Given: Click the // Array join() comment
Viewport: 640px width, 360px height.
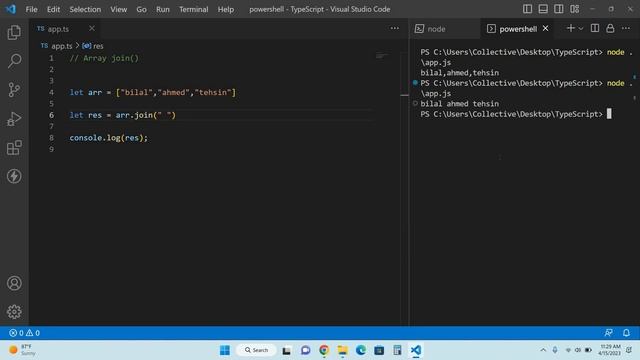Looking at the screenshot, I should click(104, 58).
